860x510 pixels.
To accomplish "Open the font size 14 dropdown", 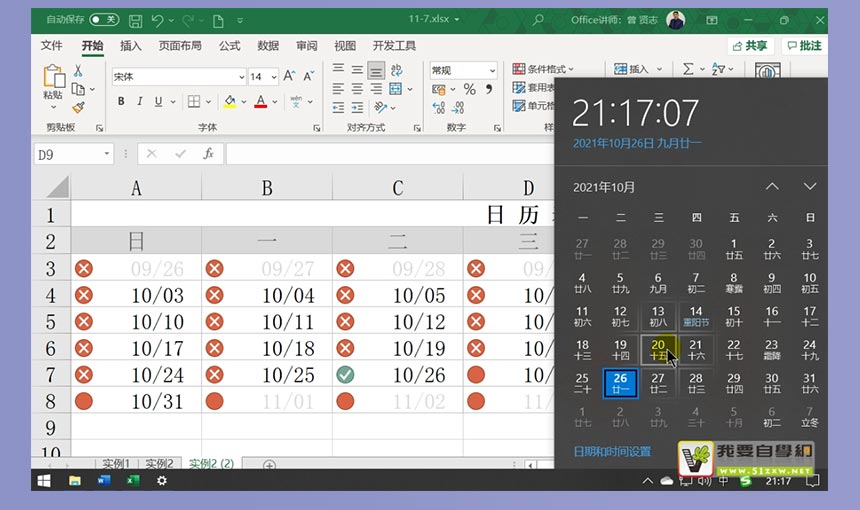I will (274, 77).
